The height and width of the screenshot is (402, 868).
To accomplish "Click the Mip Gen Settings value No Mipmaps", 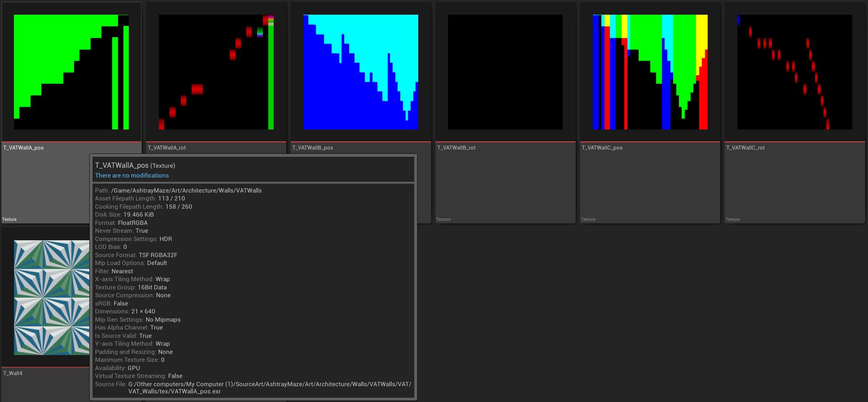I will [x=163, y=320].
